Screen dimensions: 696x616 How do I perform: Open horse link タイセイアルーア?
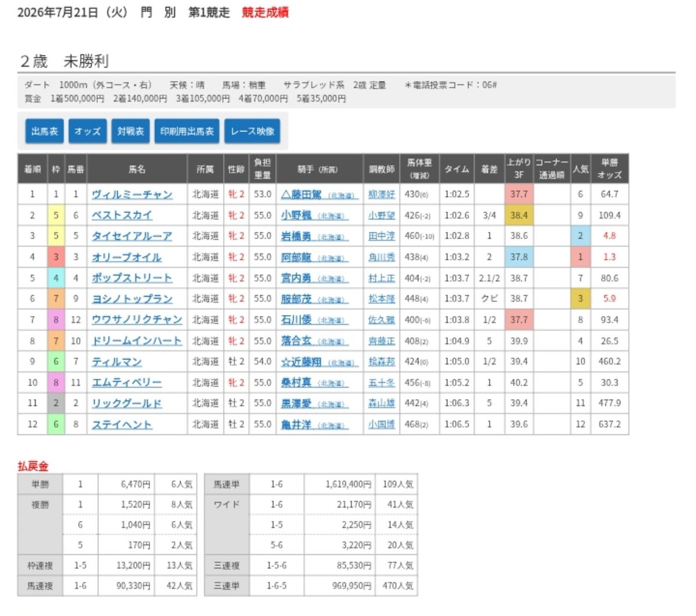[x=132, y=236]
